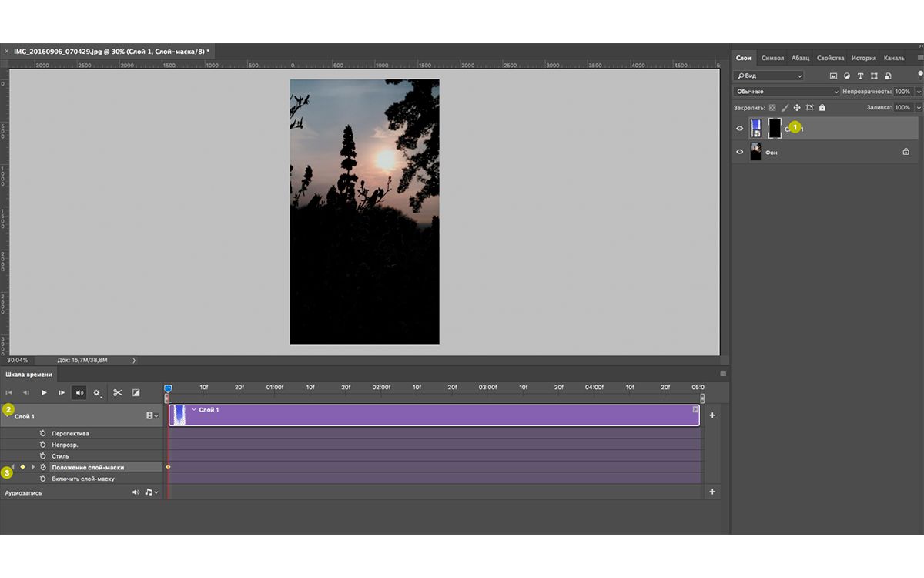Toggle audio playback speaker button
Screen dimensions: 924x578
pos(79,393)
